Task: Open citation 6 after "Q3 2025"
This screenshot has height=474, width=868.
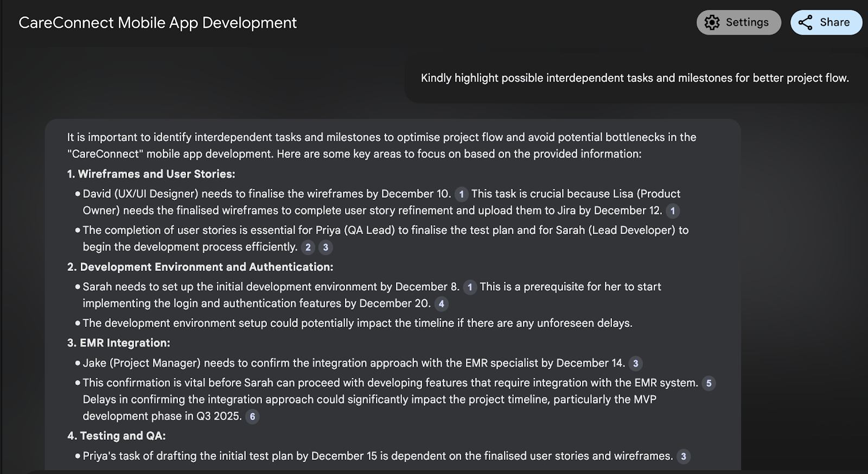Action: click(252, 417)
